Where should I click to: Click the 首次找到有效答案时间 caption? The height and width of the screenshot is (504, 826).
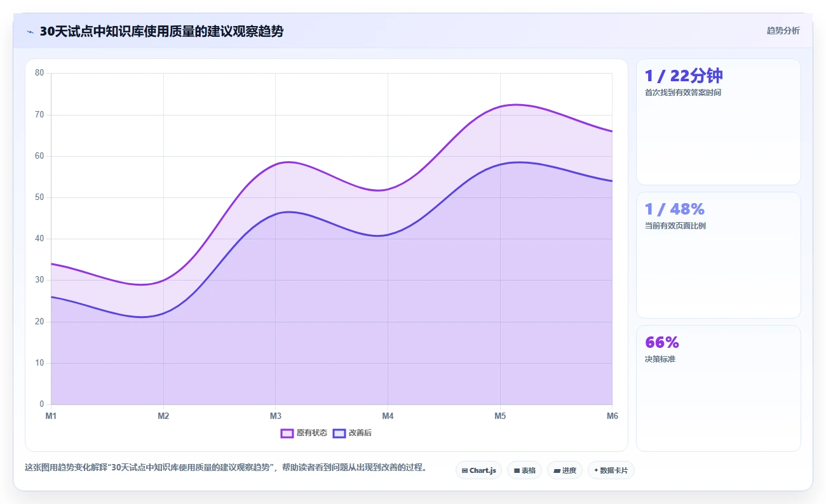(682, 93)
